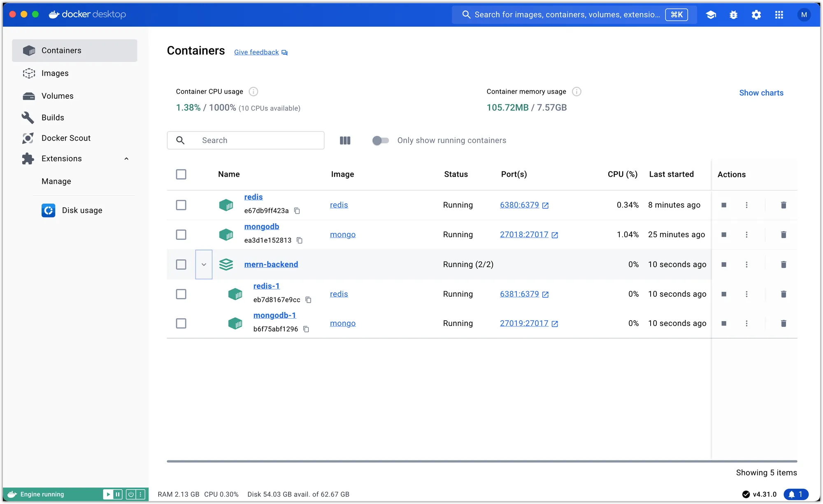Stop the mongodb container

(x=724, y=235)
